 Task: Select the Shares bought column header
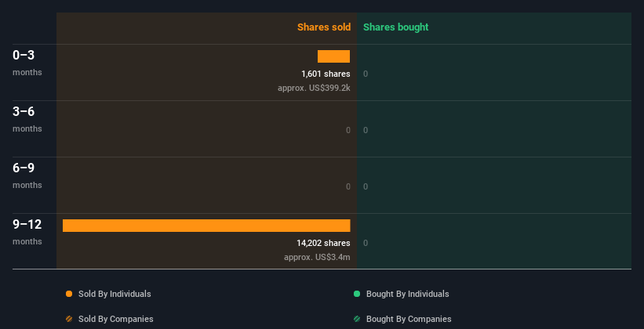(396, 27)
